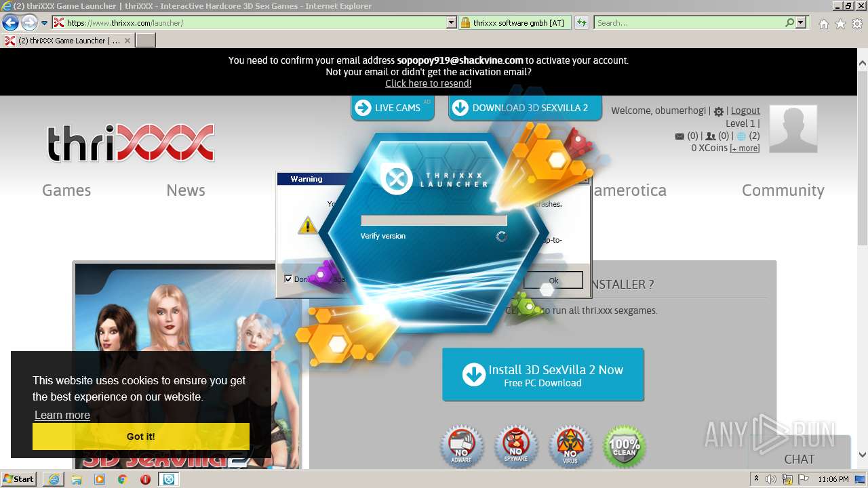Click the Internet Explorer forward arrow button
Image resolution: width=868 pixels, height=488 pixels.
[x=29, y=23]
